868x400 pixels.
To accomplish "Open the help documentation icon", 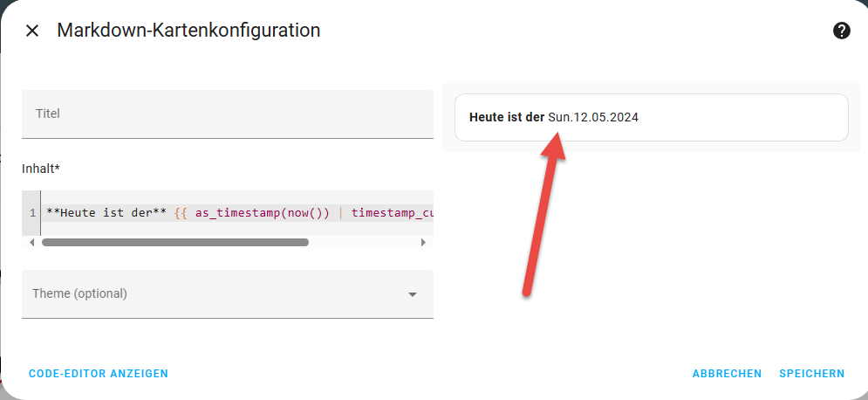I will (841, 31).
